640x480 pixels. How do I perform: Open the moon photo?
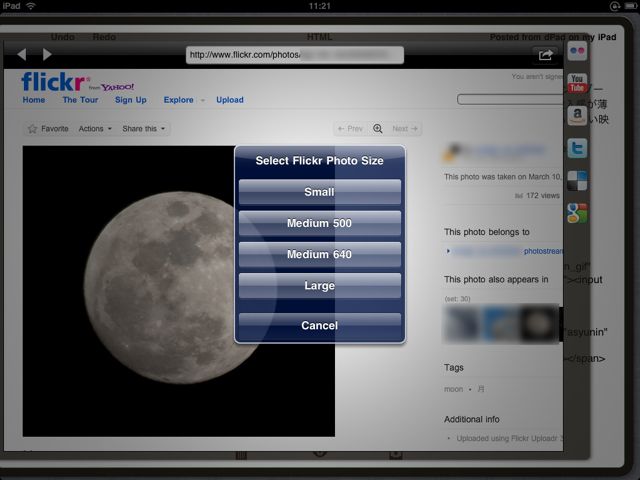click(179, 291)
